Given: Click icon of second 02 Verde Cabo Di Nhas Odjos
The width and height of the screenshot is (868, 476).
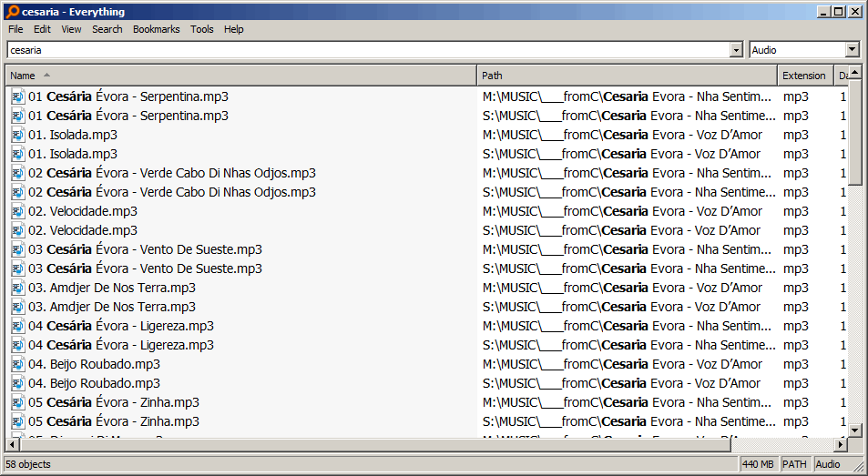Looking at the screenshot, I should (18, 192).
